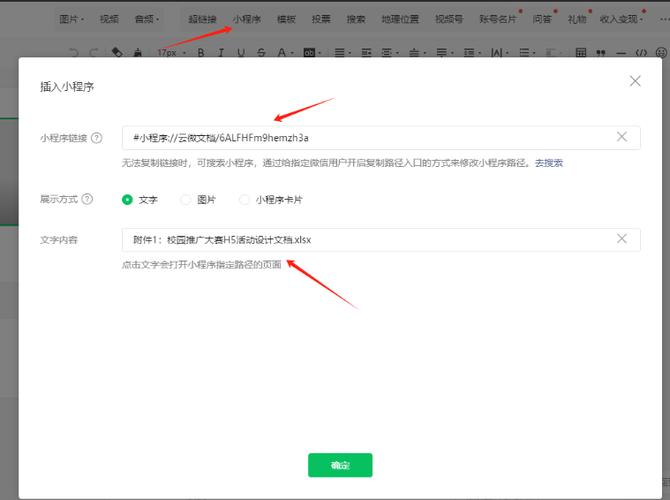Insert a blockquote with the quote-marks icon
Viewport: 670px width, 500px height.
click(x=601, y=53)
